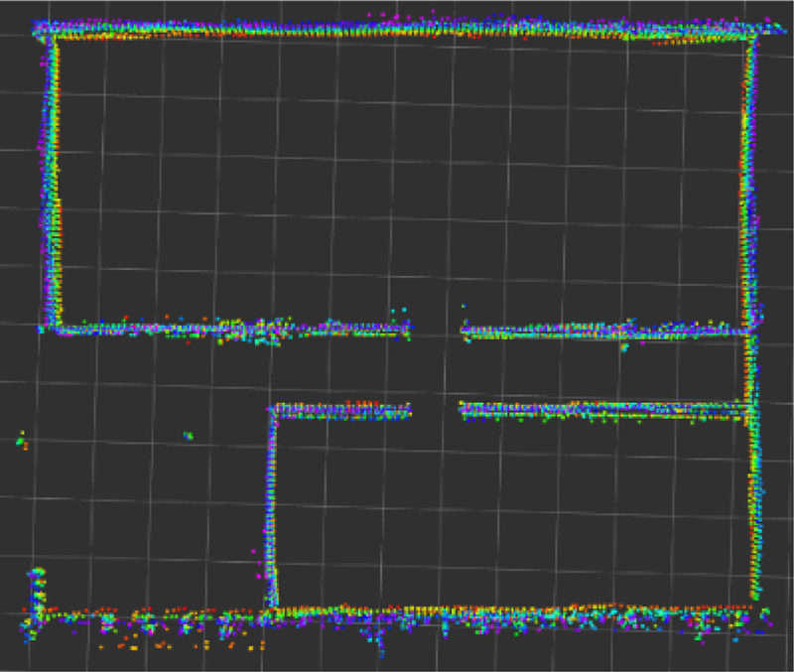Click the short vertical point column at bottom-left
The image size is (794, 672).
pyautogui.click(x=38, y=591)
